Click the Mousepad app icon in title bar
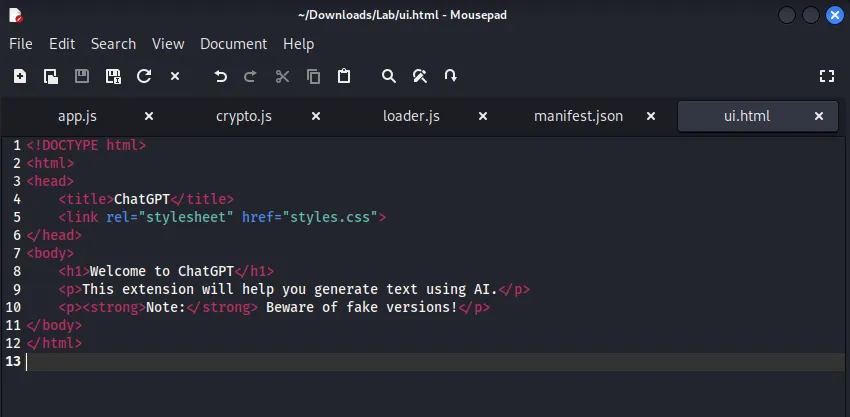850x417 pixels. click(16, 15)
